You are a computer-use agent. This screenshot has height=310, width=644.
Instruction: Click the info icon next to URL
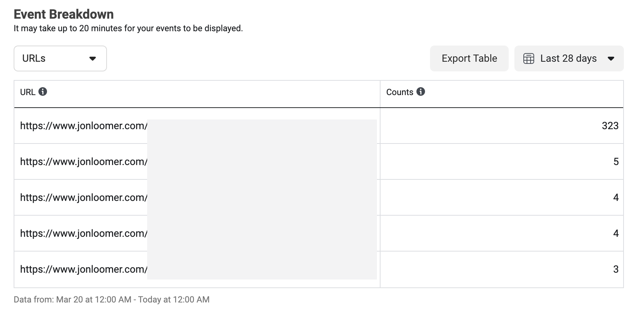pos(43,92)
